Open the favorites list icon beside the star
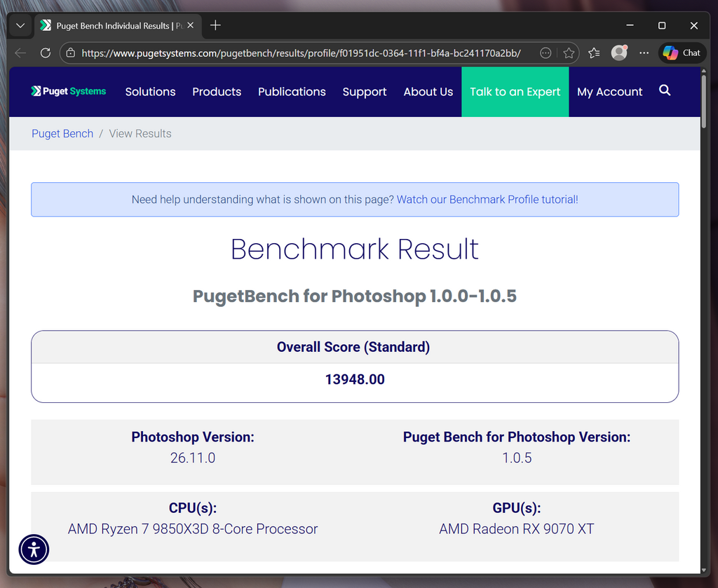Viewport: 718px width, 588px height. [593, 53]
